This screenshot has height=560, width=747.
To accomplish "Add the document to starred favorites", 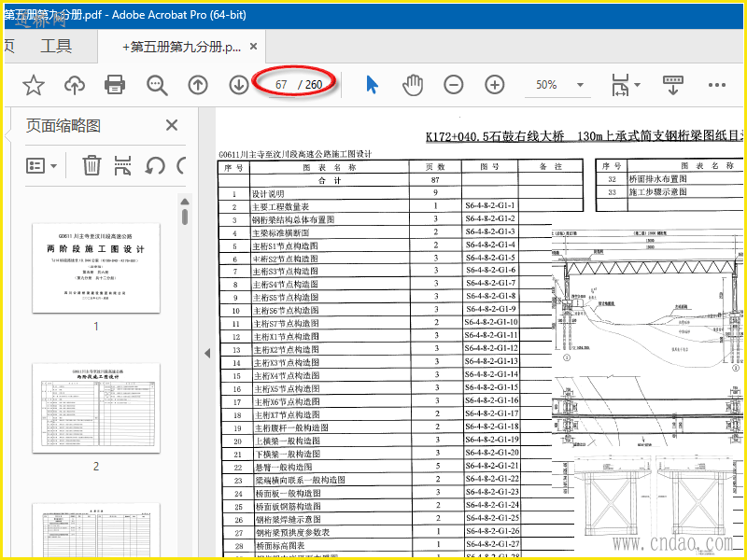I will coord(34,85).
